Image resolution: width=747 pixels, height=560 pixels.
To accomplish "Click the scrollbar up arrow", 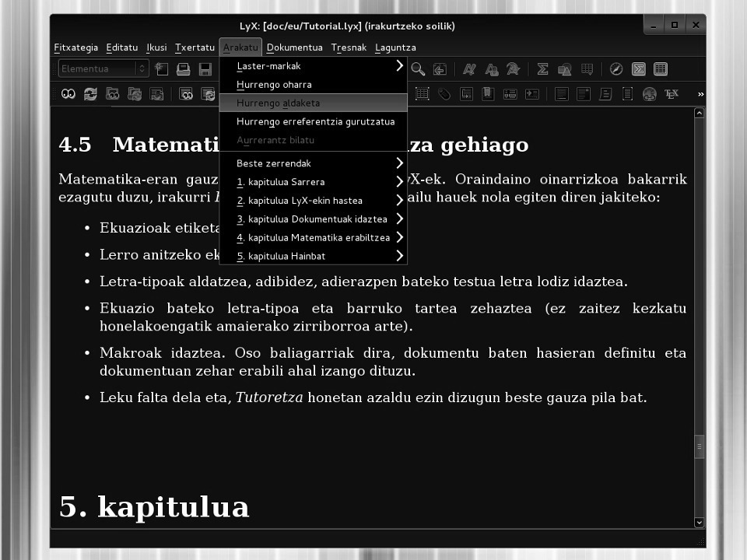I will click(x=699, y=113).
